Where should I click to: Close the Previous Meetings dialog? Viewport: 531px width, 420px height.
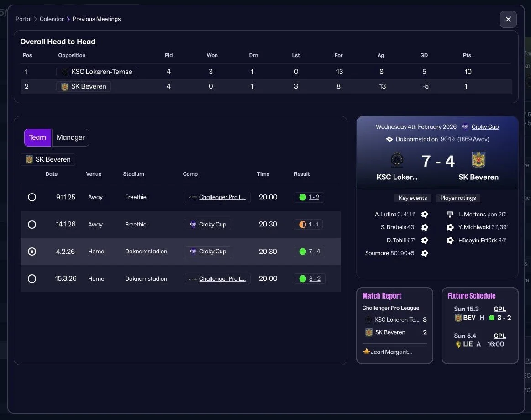(x=508, y=19)
